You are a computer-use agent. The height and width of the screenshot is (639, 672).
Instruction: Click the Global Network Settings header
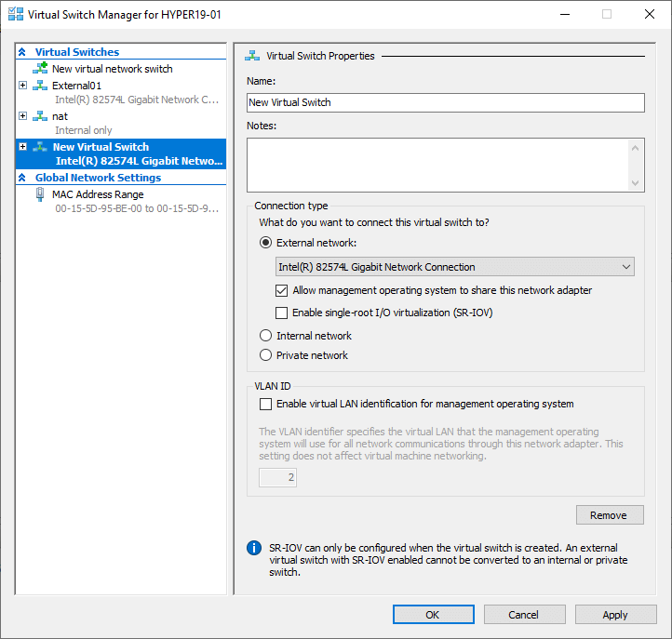[x=98, y=178]
